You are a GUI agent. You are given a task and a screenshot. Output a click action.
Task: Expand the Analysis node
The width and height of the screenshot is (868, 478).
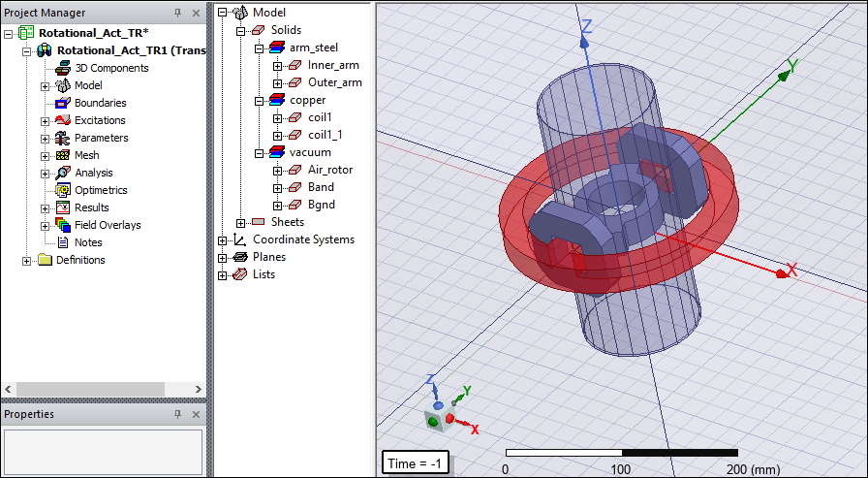click(x=45, y=173)
